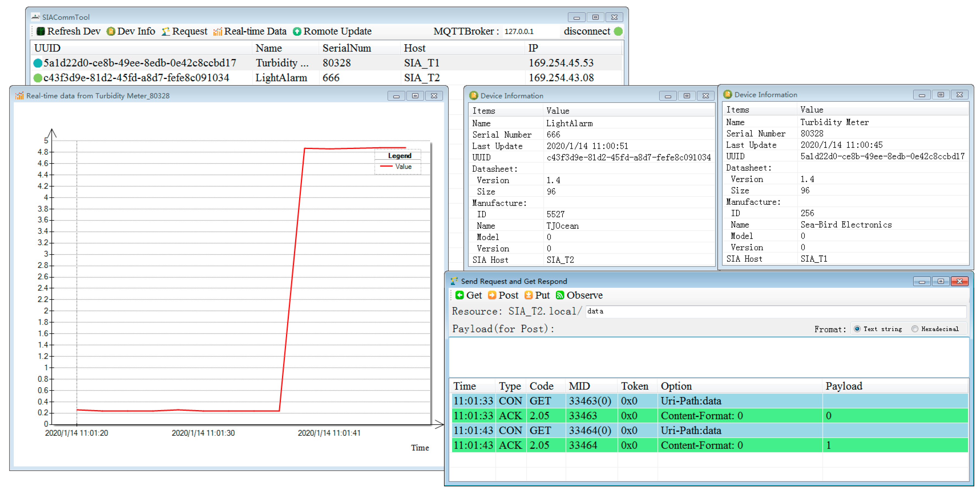Image resolution: width=980 pixels, height=496 pixels.
Task: Select the Text string format radio
Action: [x=857, y=329]
